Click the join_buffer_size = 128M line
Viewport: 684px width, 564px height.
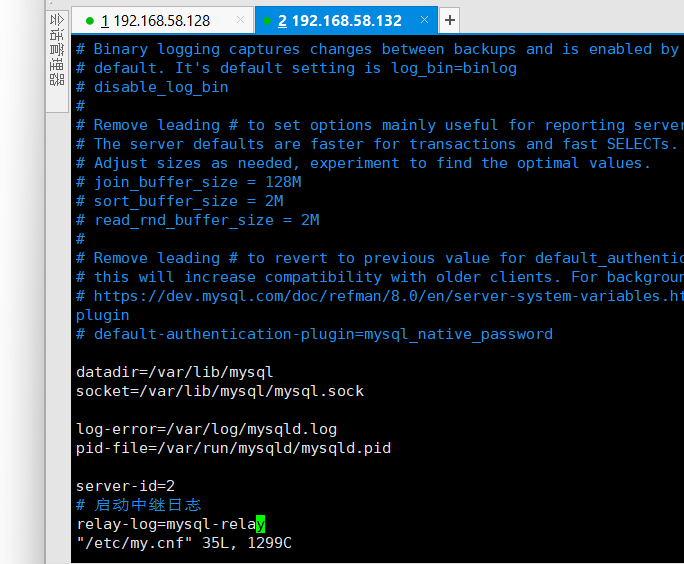(190, 182)
